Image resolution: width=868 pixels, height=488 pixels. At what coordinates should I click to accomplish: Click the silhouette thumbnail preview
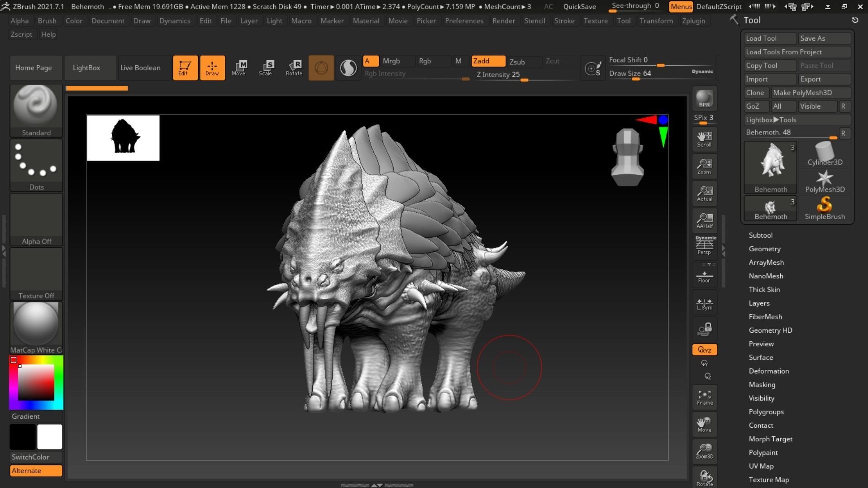click(123, 138)
